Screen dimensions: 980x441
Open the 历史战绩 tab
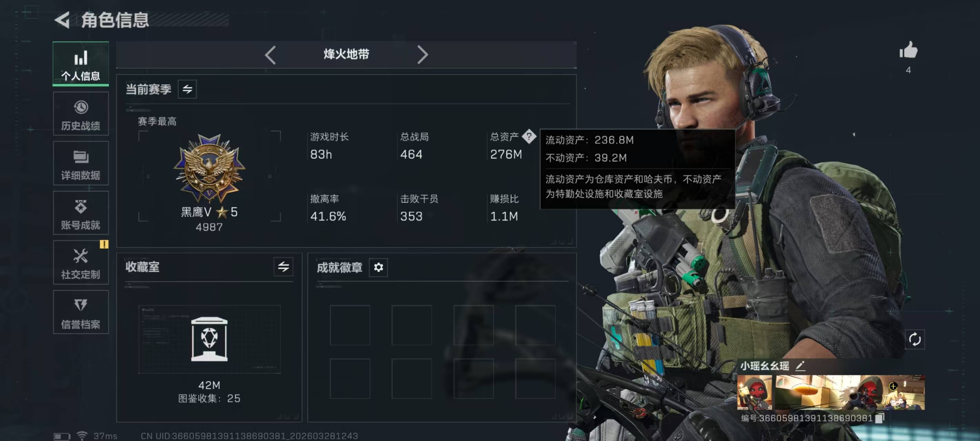pyautogui.click(x=81, y=114)
